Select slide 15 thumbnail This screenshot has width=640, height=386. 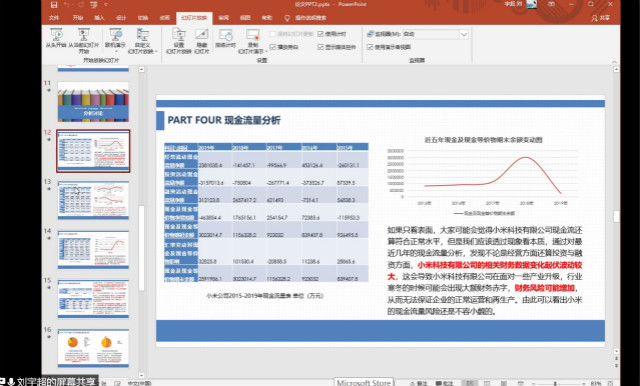(93, 299)
